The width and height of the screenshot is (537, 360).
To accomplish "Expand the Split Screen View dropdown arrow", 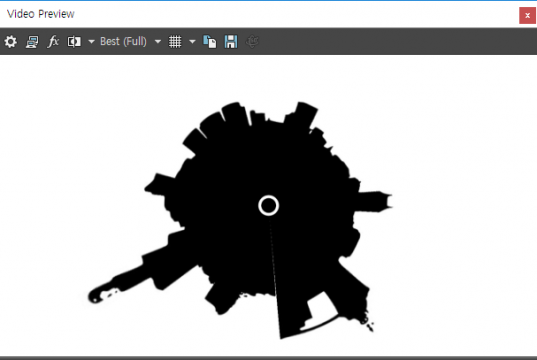I will point(91,42).
